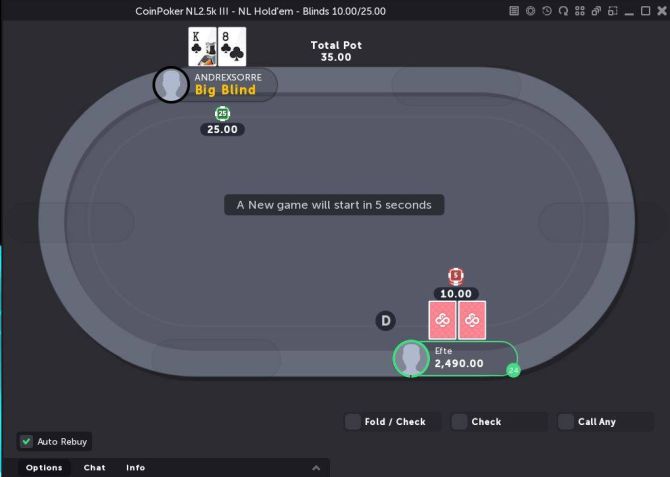
Task: Click ANDREXSORRE's player avatar
Action: pyautogui.click(x=171, y=85)
